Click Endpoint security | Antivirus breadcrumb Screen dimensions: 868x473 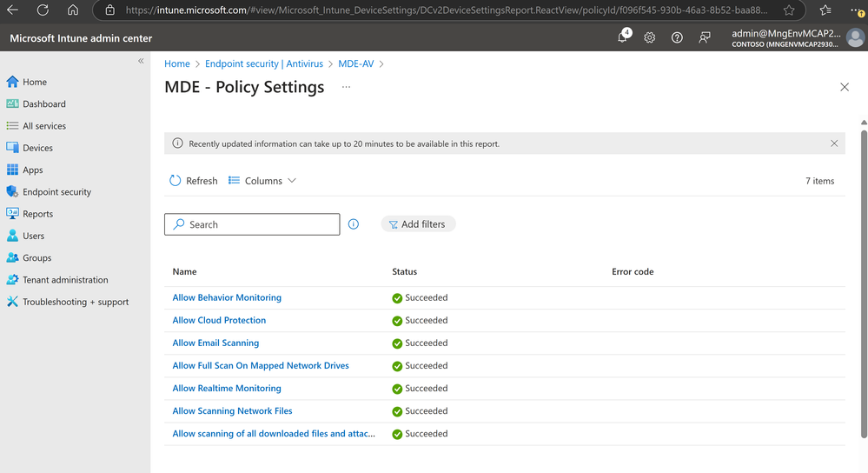264,63
